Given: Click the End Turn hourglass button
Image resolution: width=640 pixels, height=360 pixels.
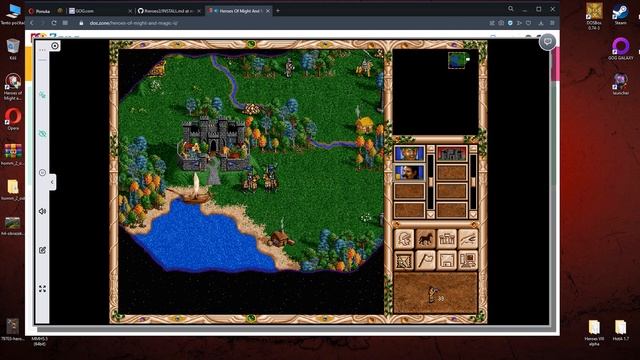Looking at the screenshot, I should [x=404, y=260].
